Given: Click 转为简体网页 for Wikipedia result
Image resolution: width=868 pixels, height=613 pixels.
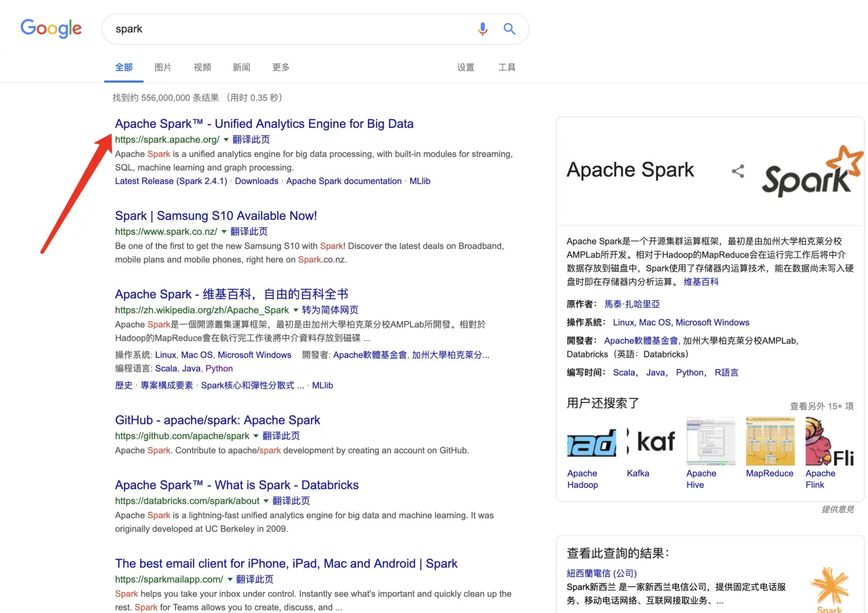Looking at the screenshot, I should coord(330,311).
